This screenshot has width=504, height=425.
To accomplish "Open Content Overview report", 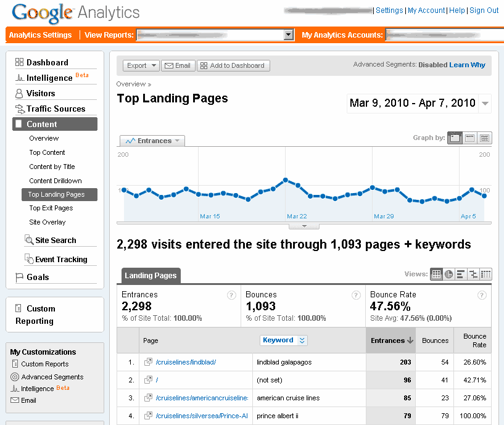I will pyautogui.click(x=44, y=138).
